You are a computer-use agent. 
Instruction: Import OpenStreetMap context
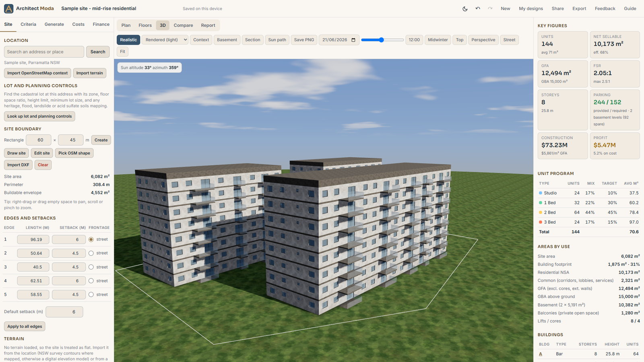click(37, 73)
